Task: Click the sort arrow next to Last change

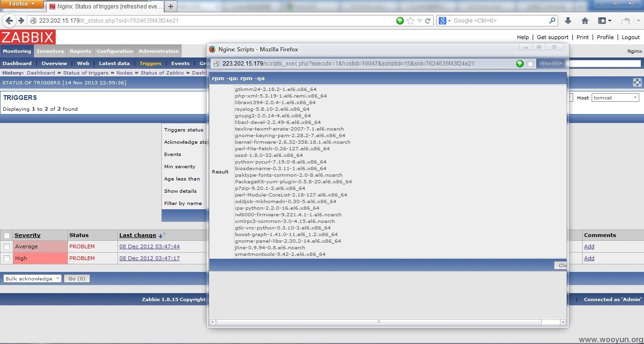Action: pyautogui.click(x=161, y=236)
